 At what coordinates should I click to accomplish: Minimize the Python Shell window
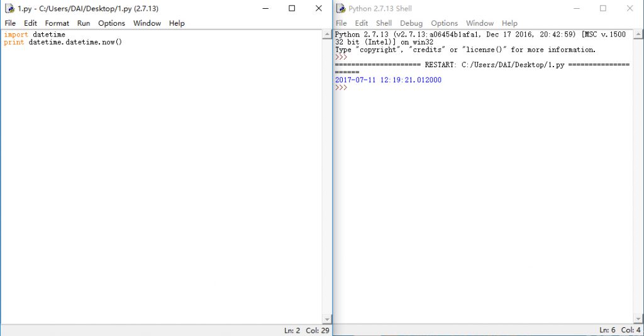coord(577,8)
